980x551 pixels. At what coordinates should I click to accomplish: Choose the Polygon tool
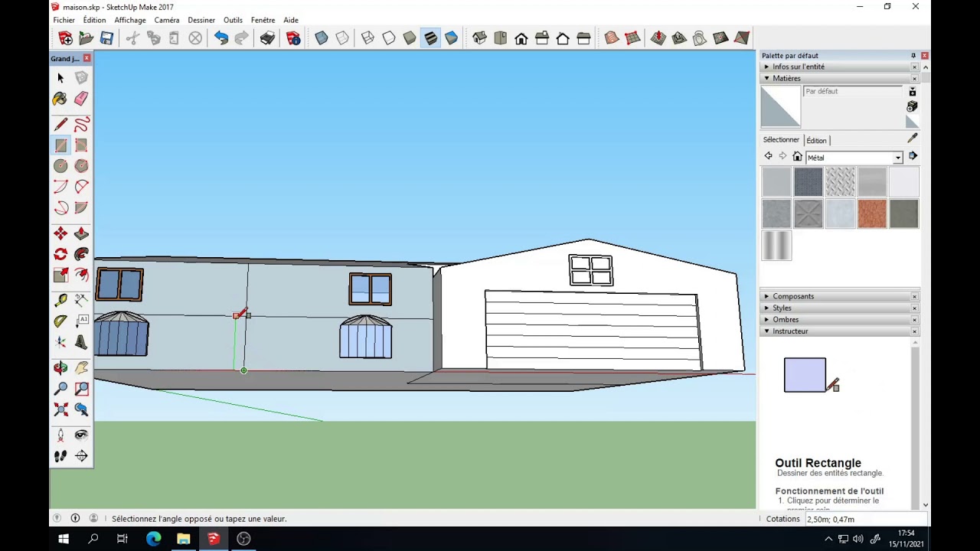pos(81,166)
